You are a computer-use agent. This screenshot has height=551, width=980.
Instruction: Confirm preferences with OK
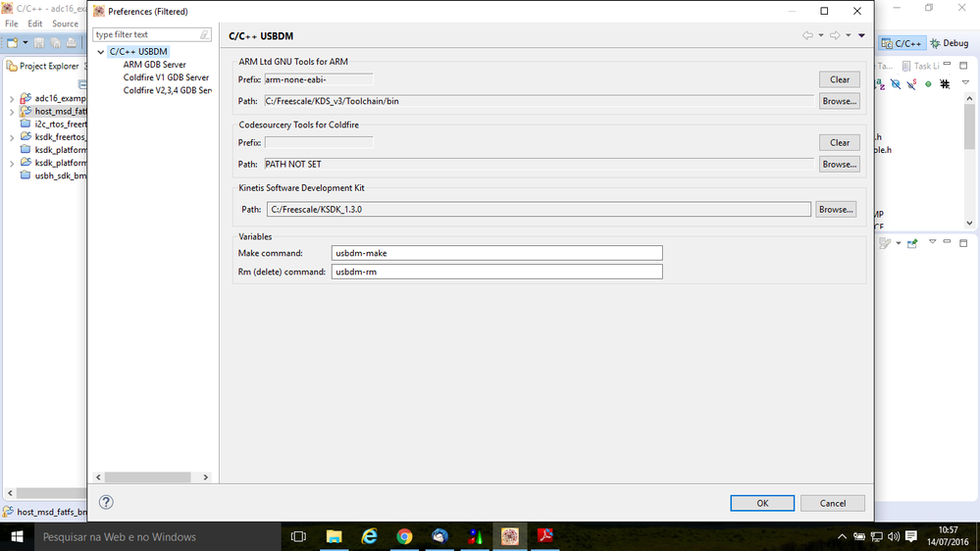pyautogui.click(x=762, y=503)
